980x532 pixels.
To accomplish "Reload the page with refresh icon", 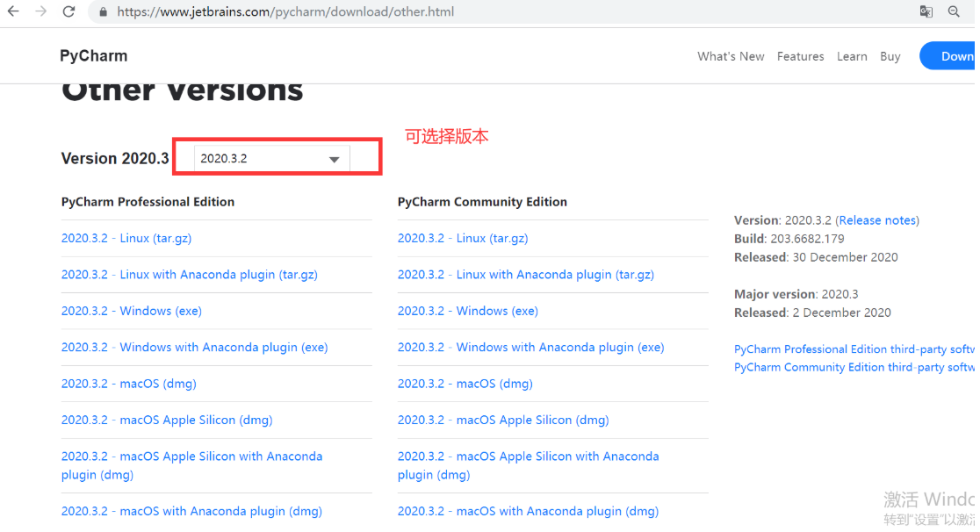I will click(x=69, y=11).
